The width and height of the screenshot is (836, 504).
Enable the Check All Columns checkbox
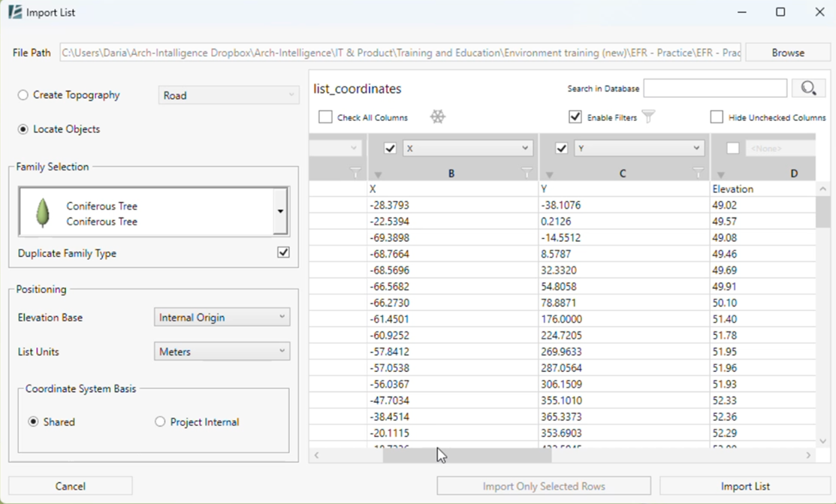click(x=326, y=116)
